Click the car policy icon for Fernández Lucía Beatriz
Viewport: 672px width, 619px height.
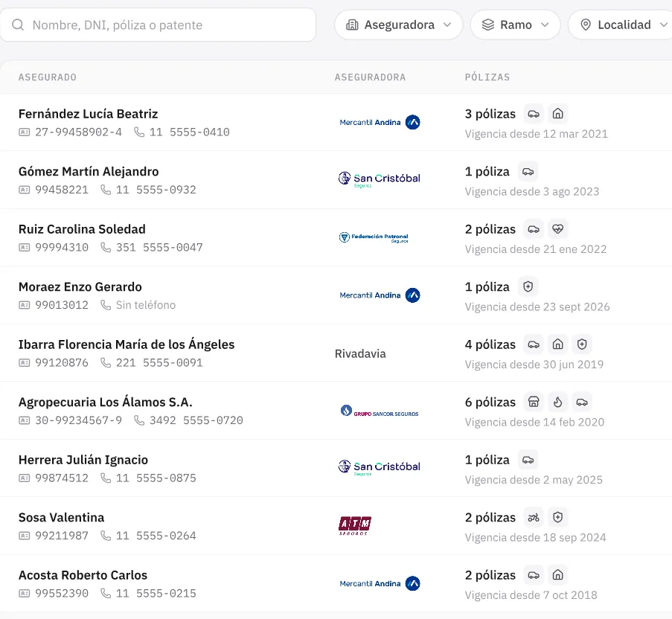(534, 114)
